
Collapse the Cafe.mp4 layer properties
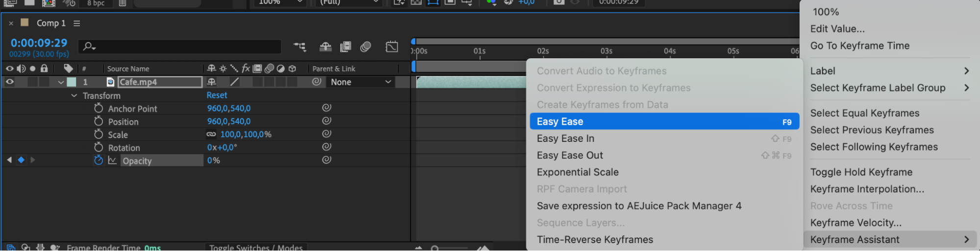[61, 82]
